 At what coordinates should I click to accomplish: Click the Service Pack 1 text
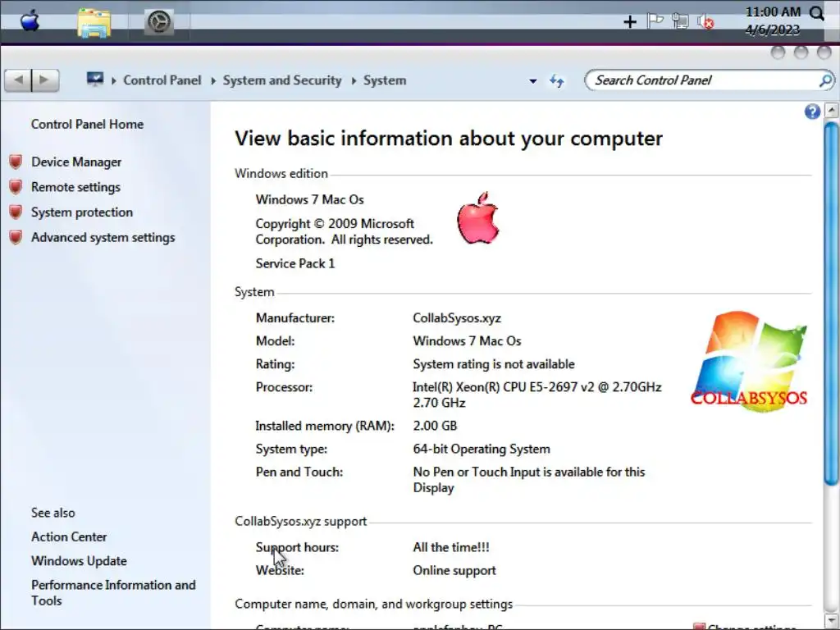[295, 263]
